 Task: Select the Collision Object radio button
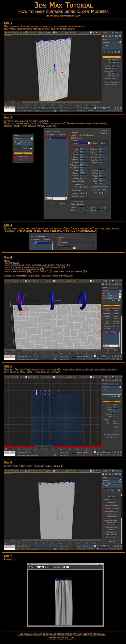click(x=71, y=202)
